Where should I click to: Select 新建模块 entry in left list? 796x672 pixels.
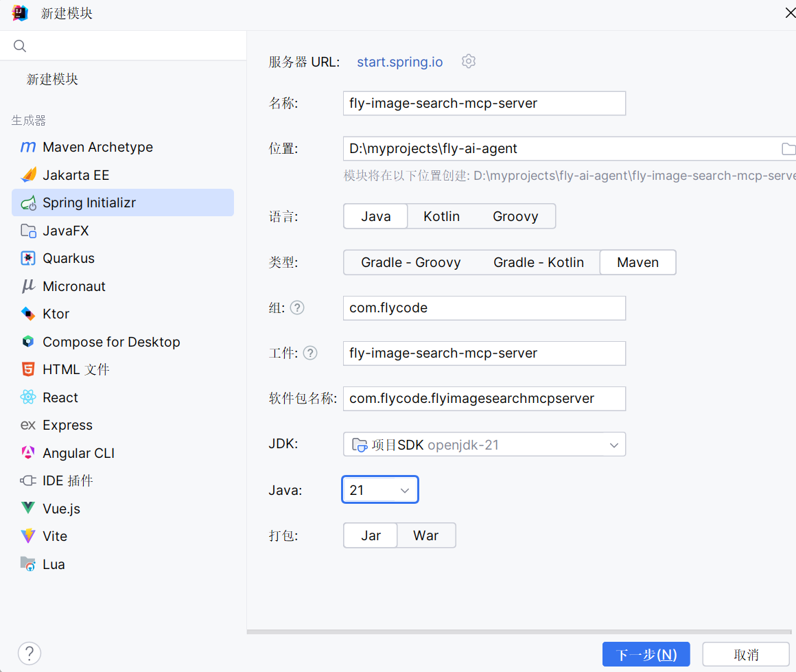click(x=52, y=79)
